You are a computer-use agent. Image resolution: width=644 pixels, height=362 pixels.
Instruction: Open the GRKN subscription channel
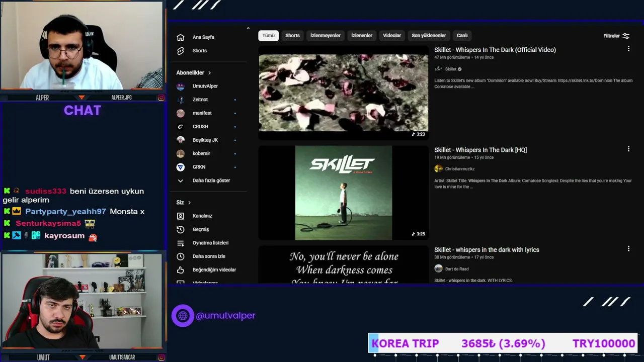199,167
